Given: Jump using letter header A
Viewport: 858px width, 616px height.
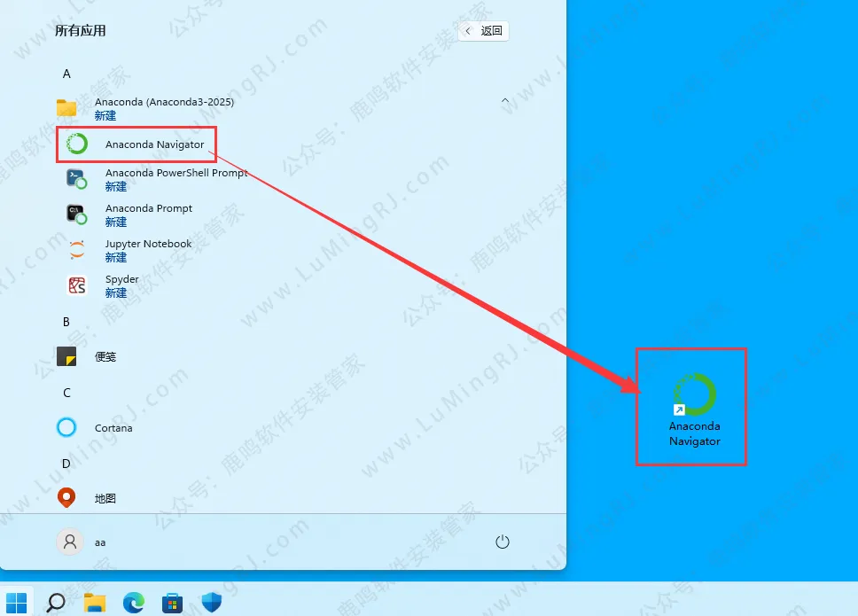Looking at the screenshot, I should [x=66, y=74].
